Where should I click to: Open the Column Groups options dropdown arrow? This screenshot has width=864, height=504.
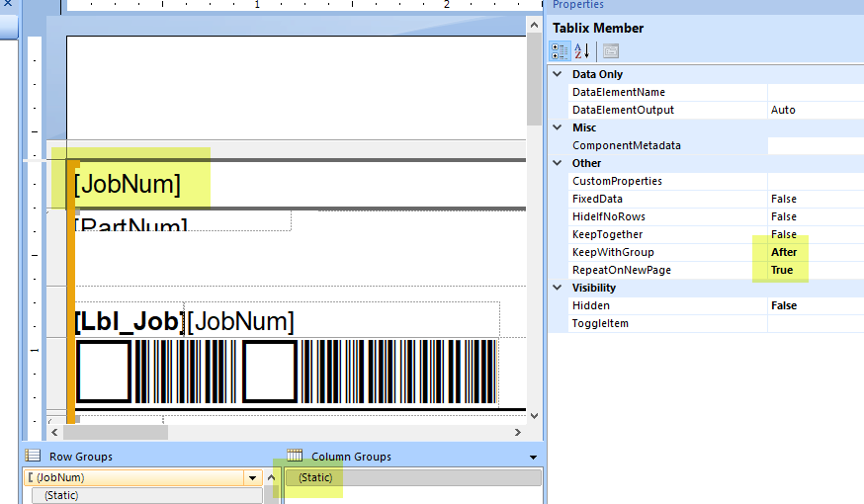click(x=533, y=458)
